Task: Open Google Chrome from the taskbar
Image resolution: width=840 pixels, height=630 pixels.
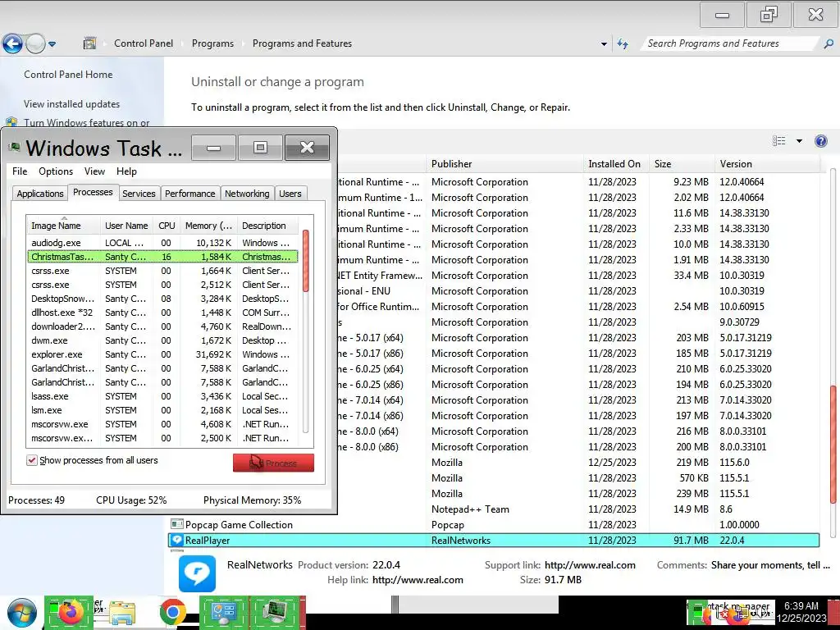Action: [x=172, y=613]
